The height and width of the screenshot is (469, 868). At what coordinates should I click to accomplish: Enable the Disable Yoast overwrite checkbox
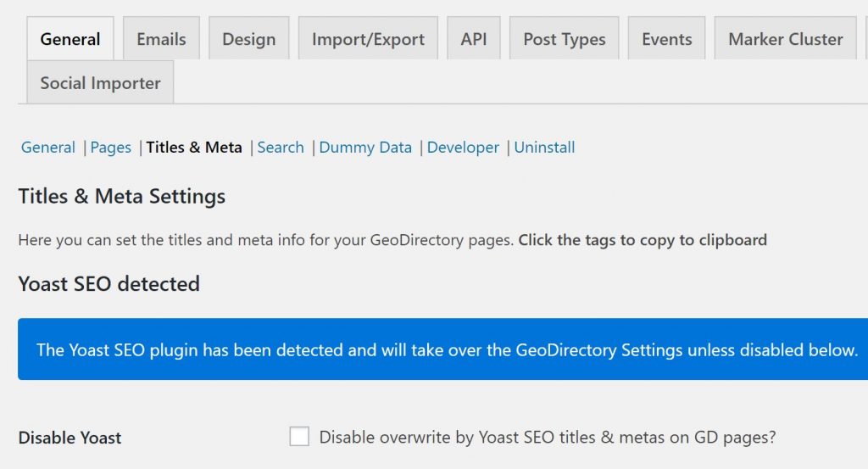pos(299,436)
